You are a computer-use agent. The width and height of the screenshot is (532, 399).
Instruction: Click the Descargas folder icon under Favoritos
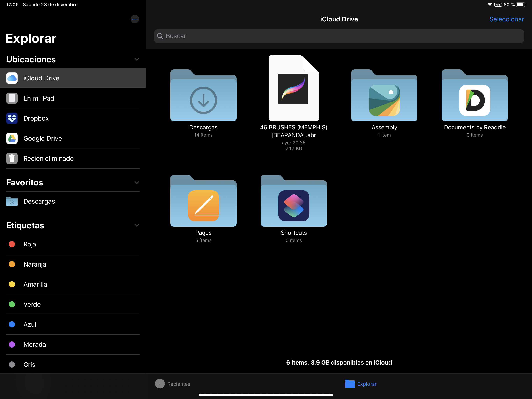12,201
